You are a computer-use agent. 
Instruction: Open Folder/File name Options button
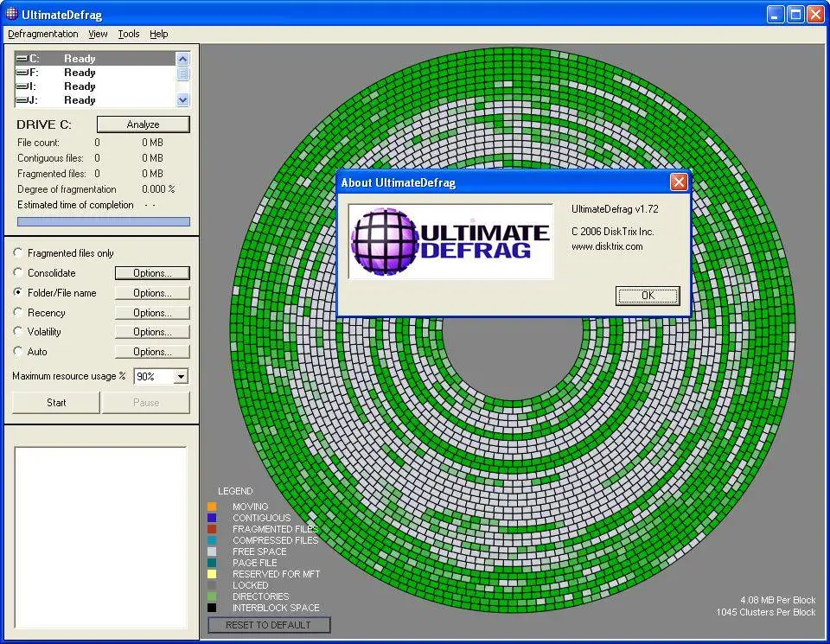click(152, 293)
